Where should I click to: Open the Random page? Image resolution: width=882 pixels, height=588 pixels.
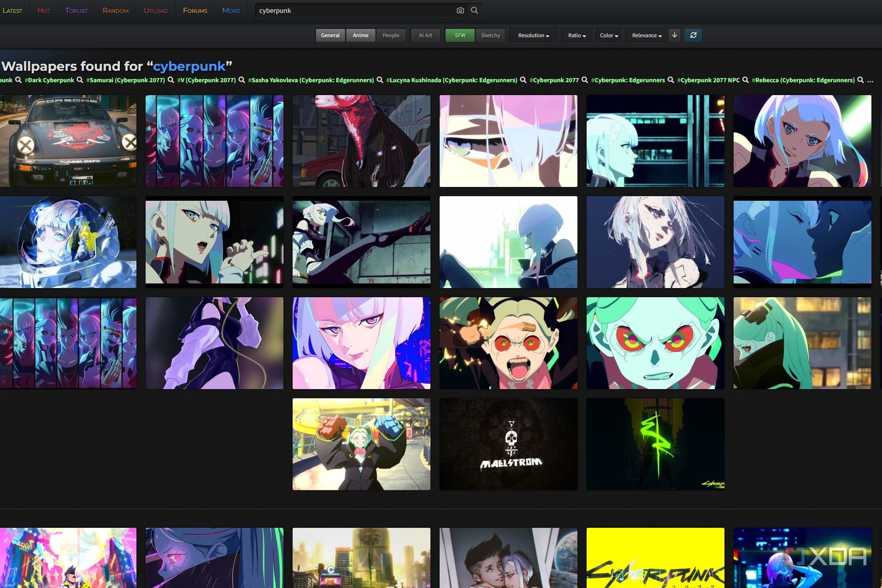[116, 11]
